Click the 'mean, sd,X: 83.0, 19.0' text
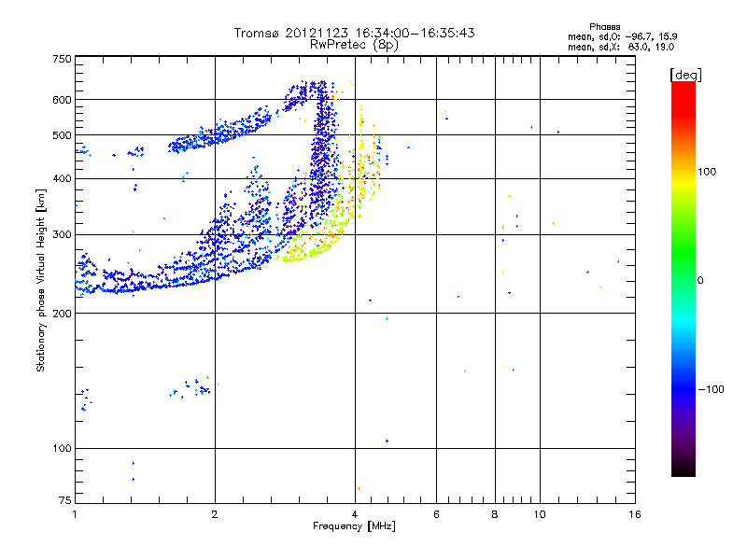The image size is (747, 560). coord(621,47)
